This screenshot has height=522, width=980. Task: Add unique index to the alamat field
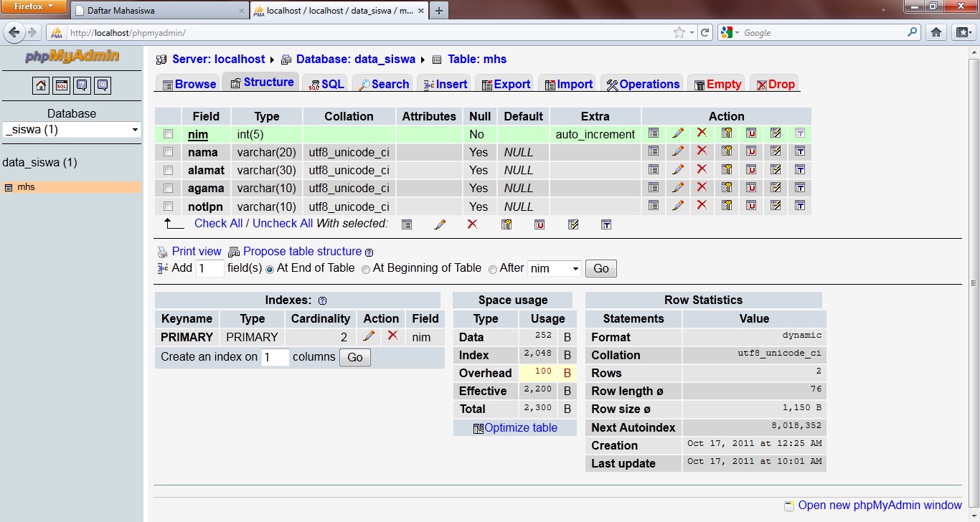click(x=750, y=170)
